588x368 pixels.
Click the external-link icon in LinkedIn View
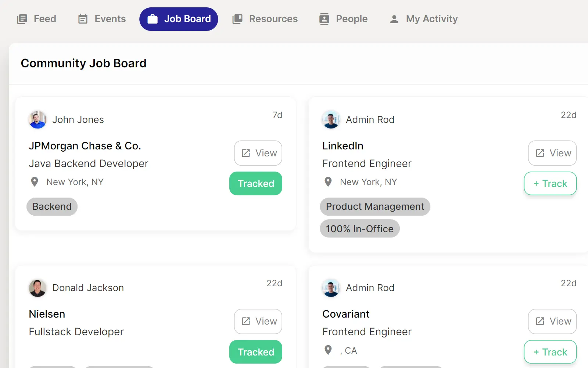540,153
